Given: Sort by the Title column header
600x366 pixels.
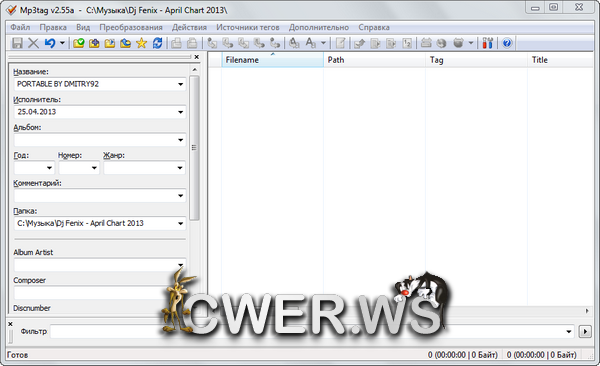Looking at the screenshot, I should coord(561,60).
